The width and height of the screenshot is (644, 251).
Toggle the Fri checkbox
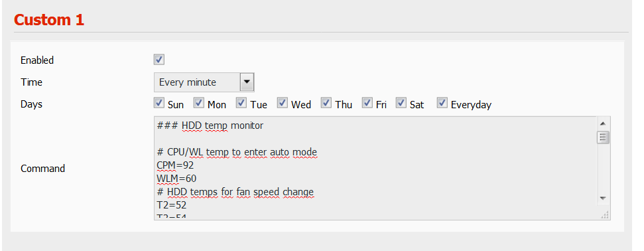(367, 103)
